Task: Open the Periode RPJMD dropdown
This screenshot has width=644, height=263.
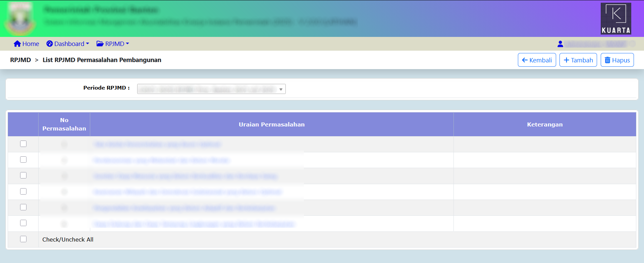Action: (x=211, y=89)
